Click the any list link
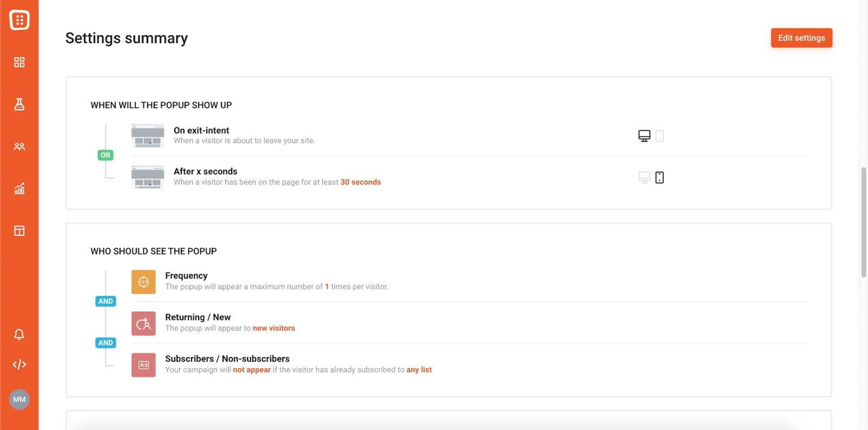This screenshot has width=868, height=430. pos(419,369)
